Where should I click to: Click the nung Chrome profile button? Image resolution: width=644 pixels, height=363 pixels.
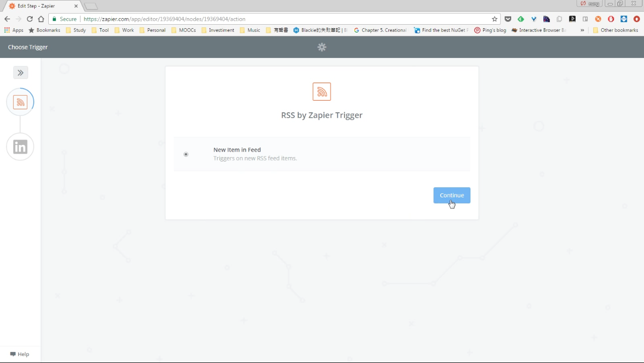(x=590, y=4)
